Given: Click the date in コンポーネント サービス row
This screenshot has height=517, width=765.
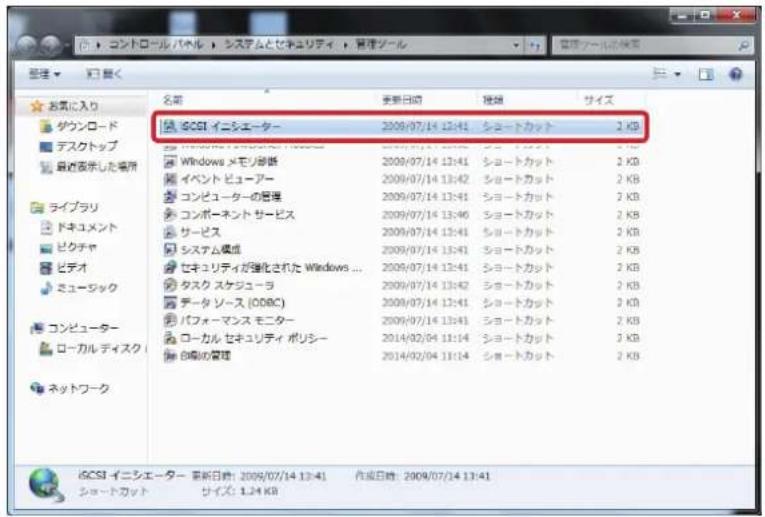Looking at the screenshot, I should 425,214.
